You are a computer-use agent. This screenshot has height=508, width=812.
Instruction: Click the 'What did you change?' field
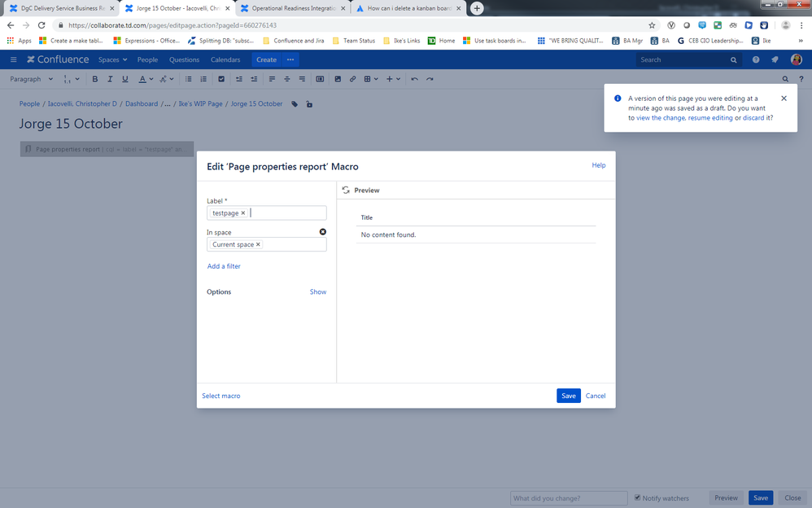pos(569,498)
